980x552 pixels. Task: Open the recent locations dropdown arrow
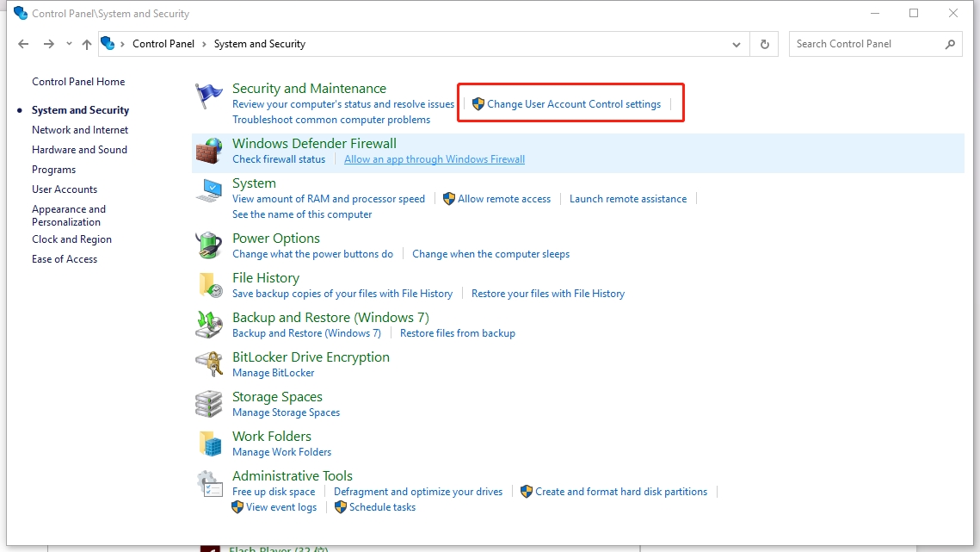[69, 44]
